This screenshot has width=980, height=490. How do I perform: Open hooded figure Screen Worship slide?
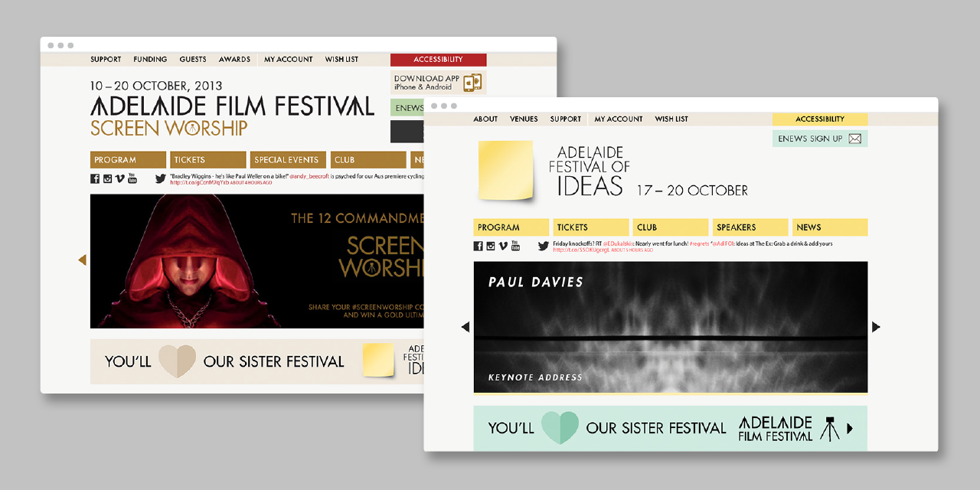[257, 261]
